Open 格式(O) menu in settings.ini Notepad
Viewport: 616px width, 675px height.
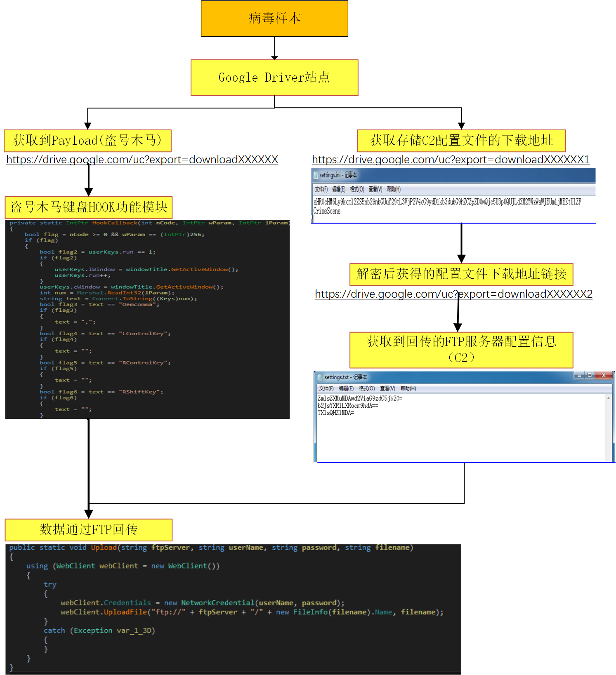357,189
